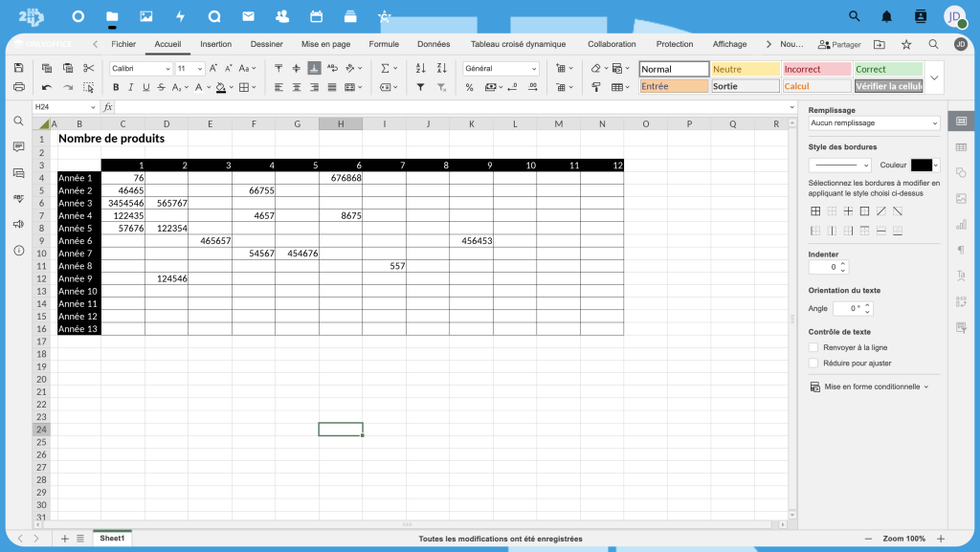This screenshot has height=552, width=980.
Task: Open the Comments panel in left sidebar
Action: click(x=18, y=146)
